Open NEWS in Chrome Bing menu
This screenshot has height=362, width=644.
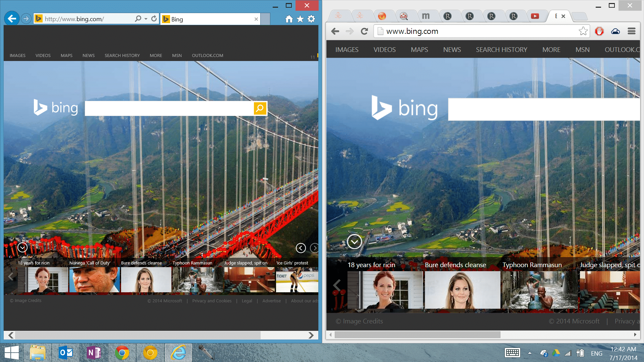coord(452,50)
